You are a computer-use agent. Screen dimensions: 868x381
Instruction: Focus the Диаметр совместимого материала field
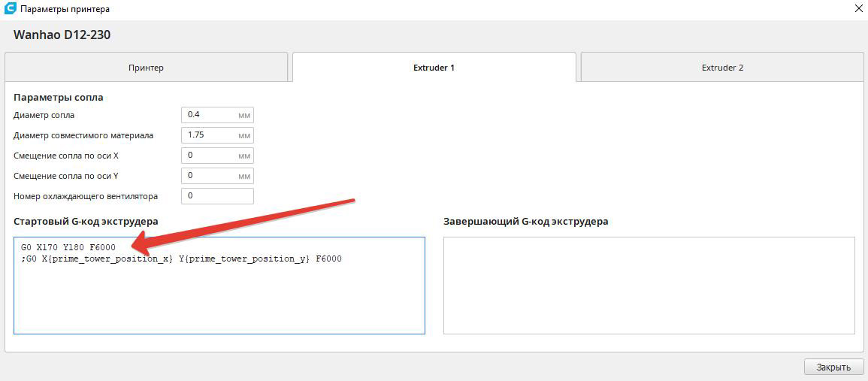pyautogui.click(x=210, y=135)
